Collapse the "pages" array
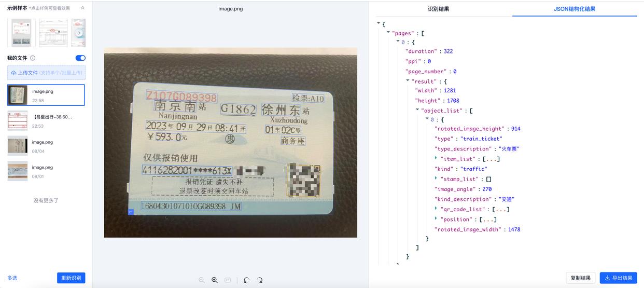This screenshot has width=644, height=288. tap(388, 33)
